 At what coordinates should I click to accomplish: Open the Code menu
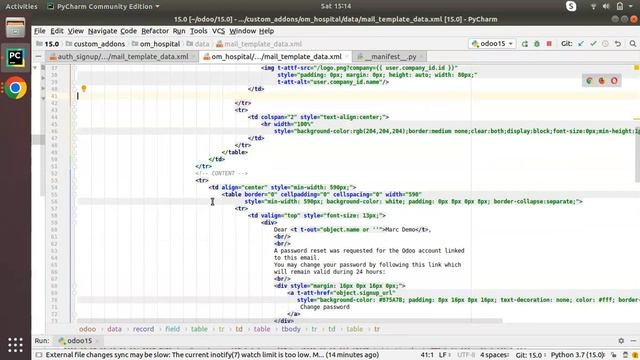click(x=129, y=31)
